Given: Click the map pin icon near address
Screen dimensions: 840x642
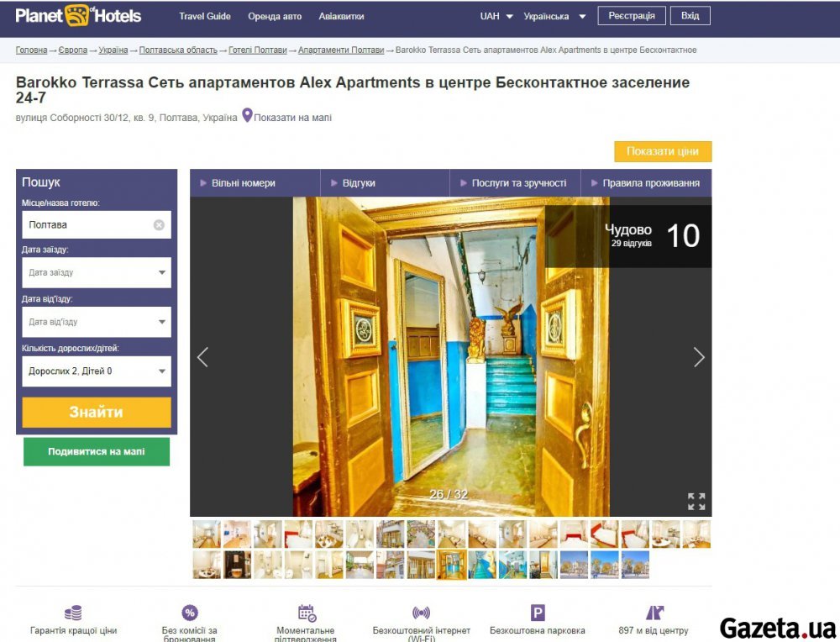Looking at the screenshot, I should tap(247, 116).
